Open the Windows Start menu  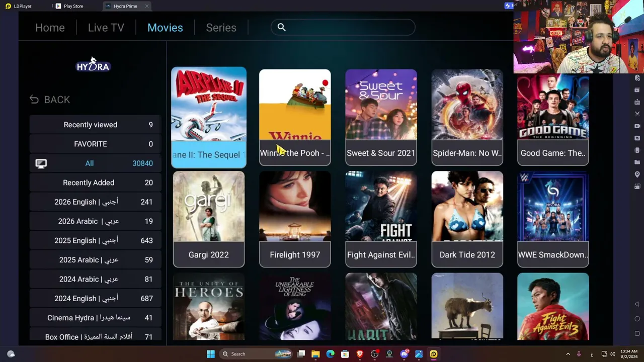(211, 354)
